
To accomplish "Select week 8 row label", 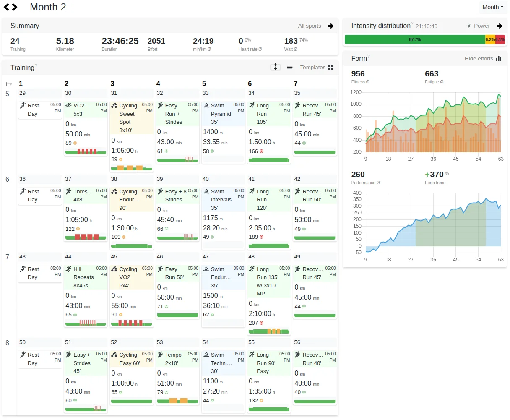I will (7, 343).
